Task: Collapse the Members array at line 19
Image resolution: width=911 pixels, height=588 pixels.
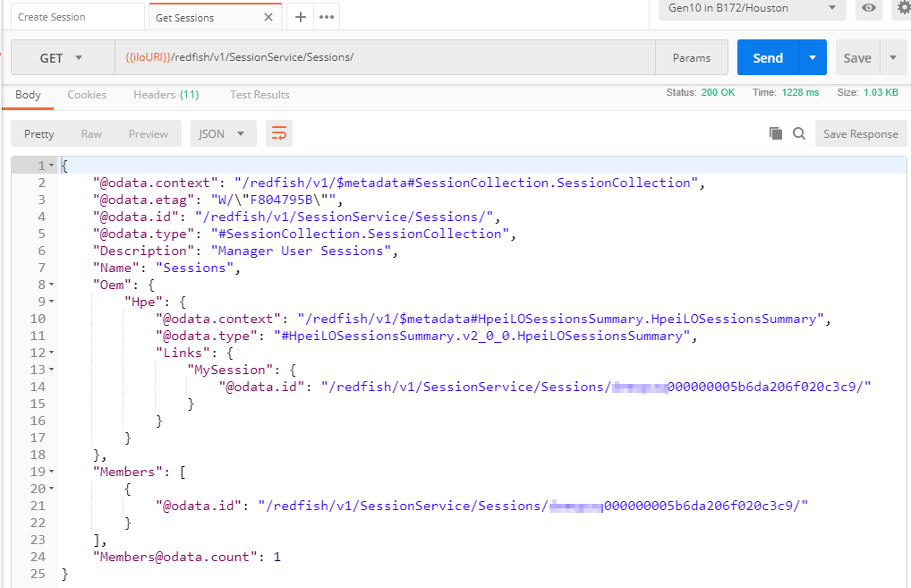Action: coord(51,472)
